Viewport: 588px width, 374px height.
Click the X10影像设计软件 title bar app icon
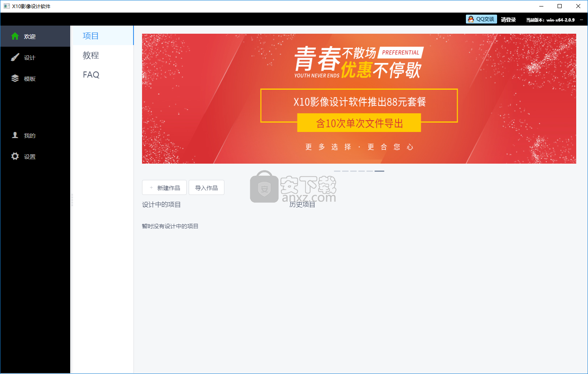pos(6,6)
